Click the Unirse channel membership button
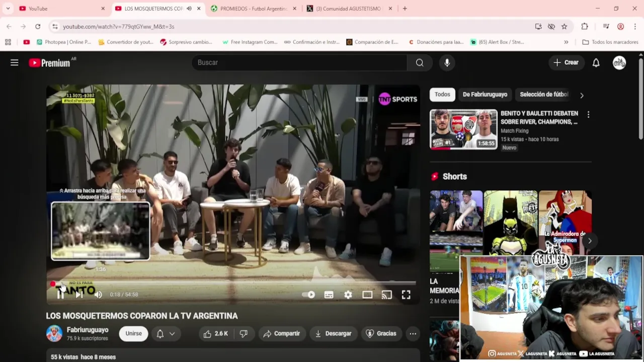The image size is (644, 362). click(x=133, y=333)
